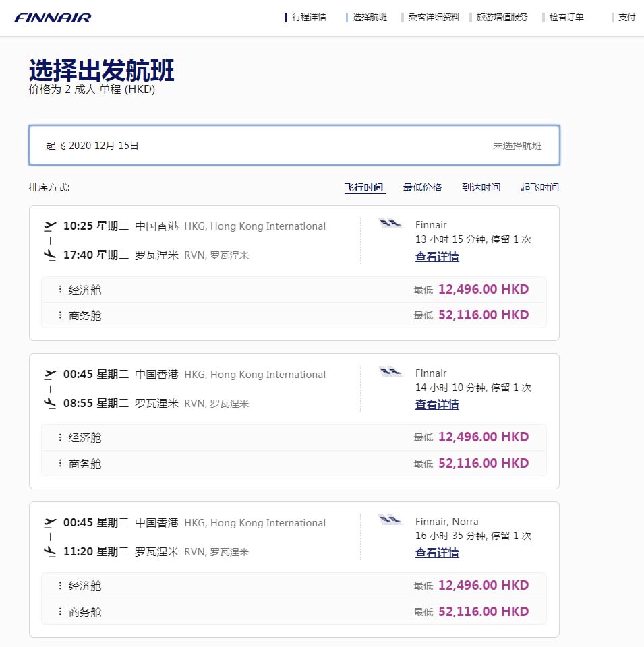The height and width of the screenshot is (647, 644).
Task: Click departure plane icon of 11:20-arrival flight
Action: (x=50, y=522)
